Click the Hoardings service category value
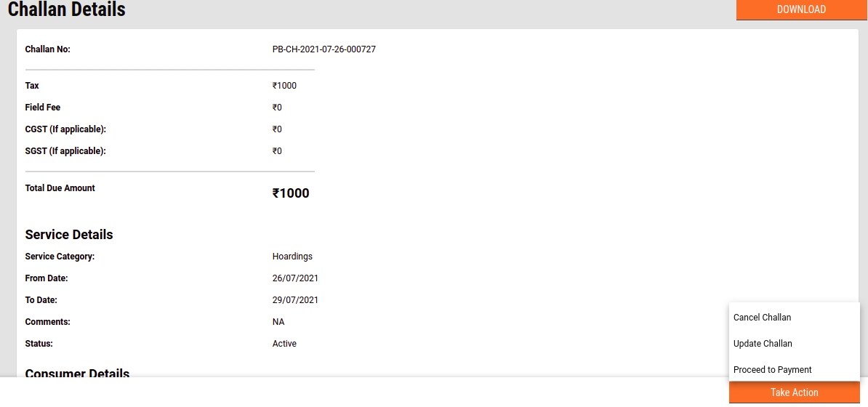The width and height of the screenshot is (868, 407). (x=292, y=257)
